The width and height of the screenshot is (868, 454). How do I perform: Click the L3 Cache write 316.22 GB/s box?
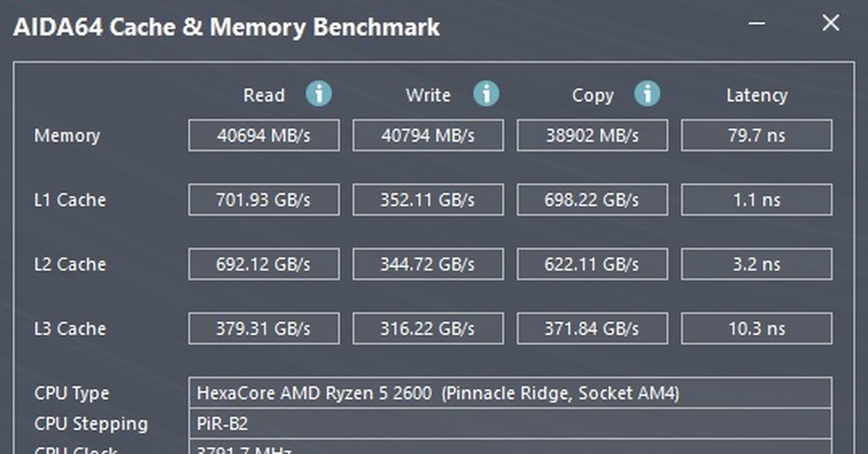[x=427, y=329]
